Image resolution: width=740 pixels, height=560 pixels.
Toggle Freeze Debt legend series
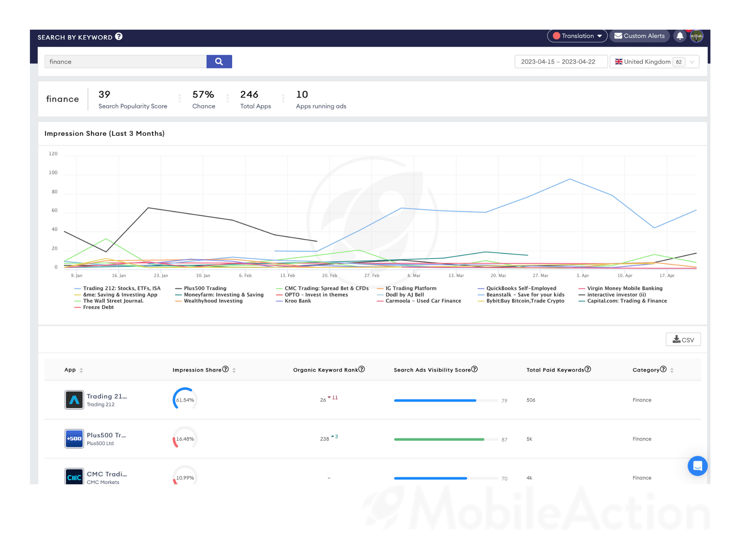[94, 307]
